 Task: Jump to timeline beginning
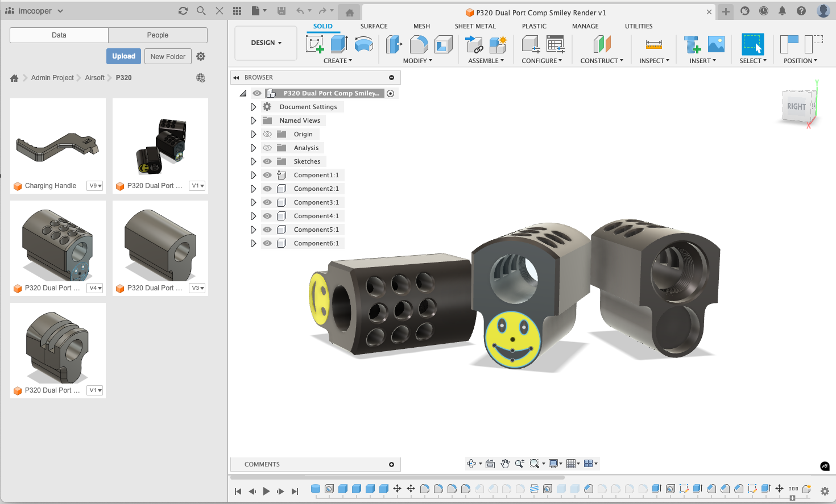click(x=238, y=491)
